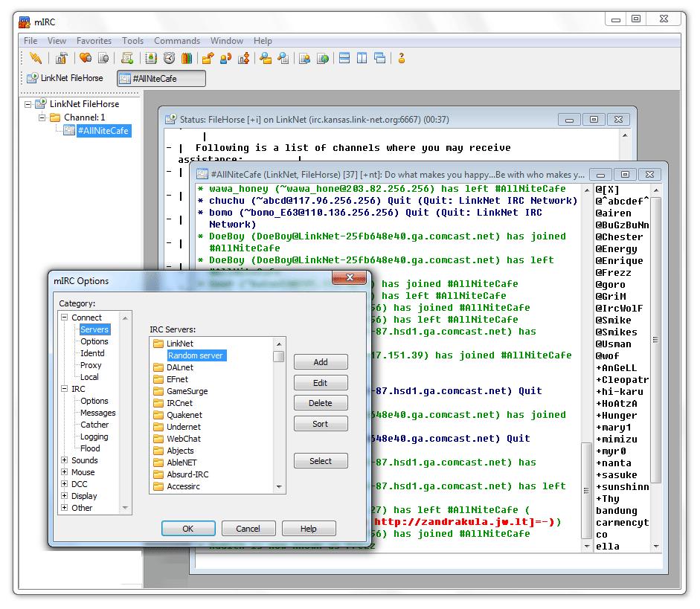
Task: Open the File menu
Action: [30, 41]
